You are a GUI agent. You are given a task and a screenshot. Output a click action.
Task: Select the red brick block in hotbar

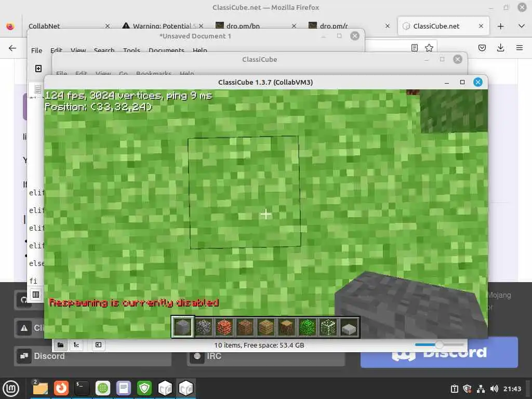point(224,327)
